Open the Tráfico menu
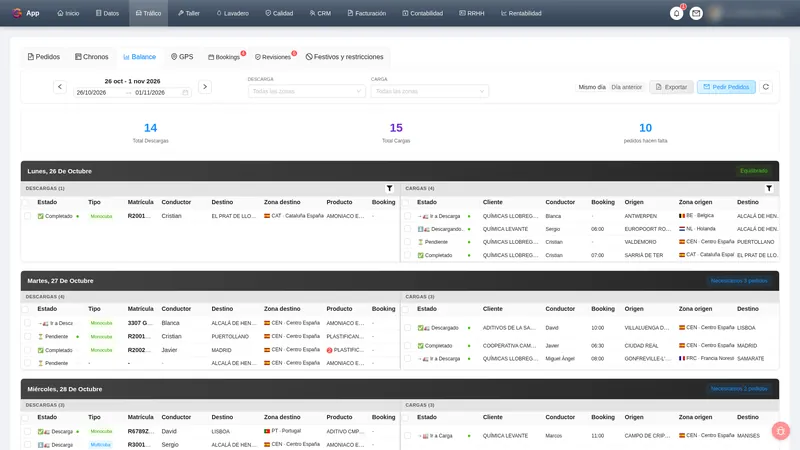800x450 pixels. (148, 13)
